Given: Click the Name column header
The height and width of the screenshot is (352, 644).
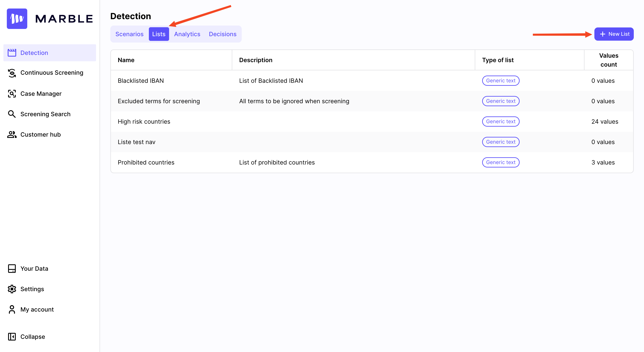Looking at the screenshot, I should pos(126,60).
